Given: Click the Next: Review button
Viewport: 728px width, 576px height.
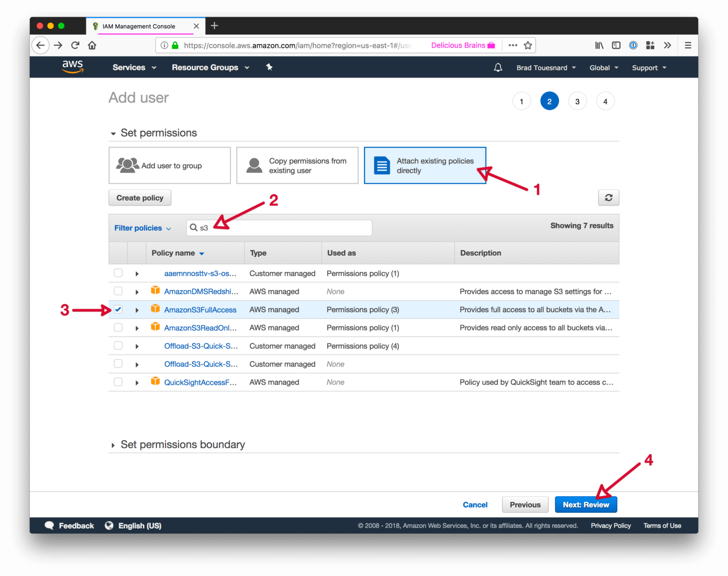Looking at the screenshot, I should [x=586, y=505].
